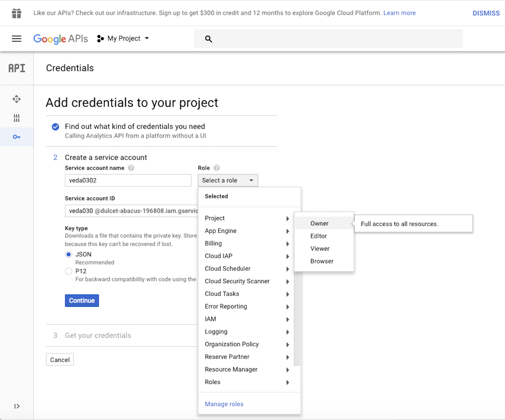
Task: Choose the Viewer role
Action: click(x=324, y=249)
